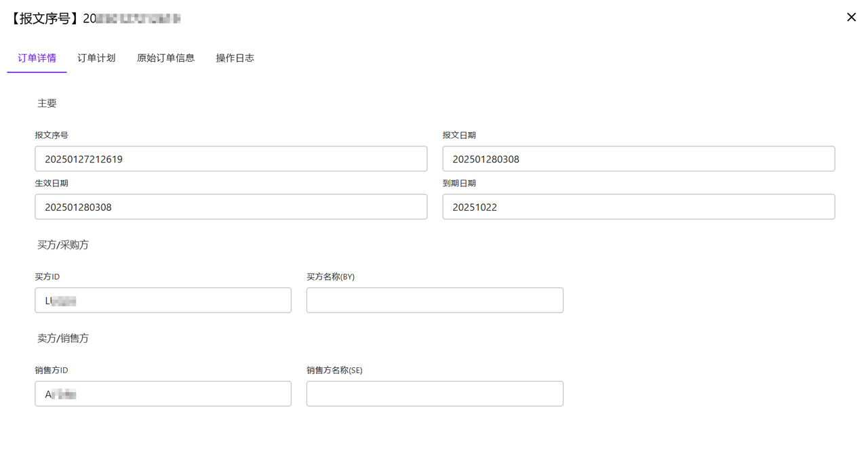View the 操作日志 tab
This screenshot has height=473, width=868.
point(235,58)
